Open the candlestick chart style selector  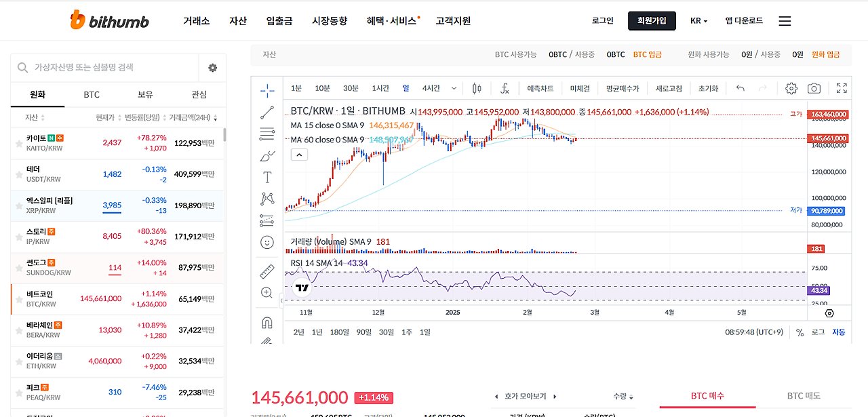pyautogui.click(x=477, y=88)
